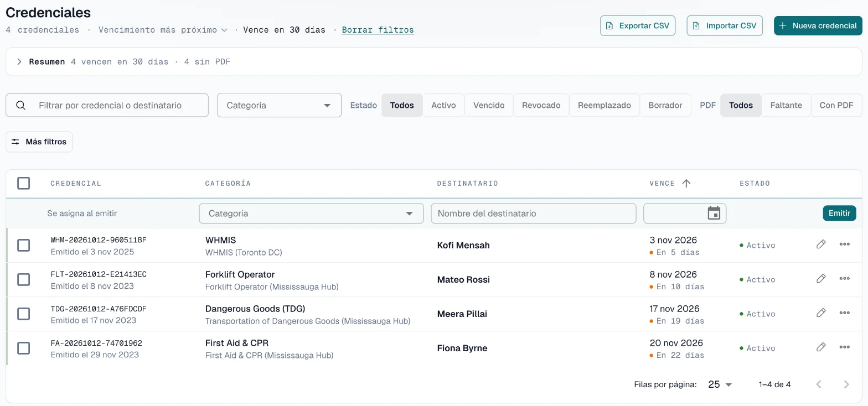Filter Estado by Activo
The image size is (868, 406).
tap(443, 105)
